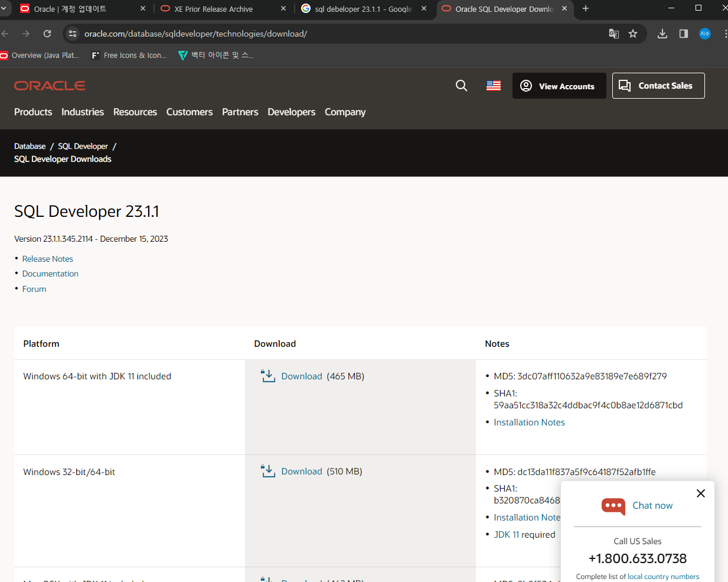This screenshot has width=728, height=582.
Task: Open the Resources menu
Action: (x=135, y=112)
